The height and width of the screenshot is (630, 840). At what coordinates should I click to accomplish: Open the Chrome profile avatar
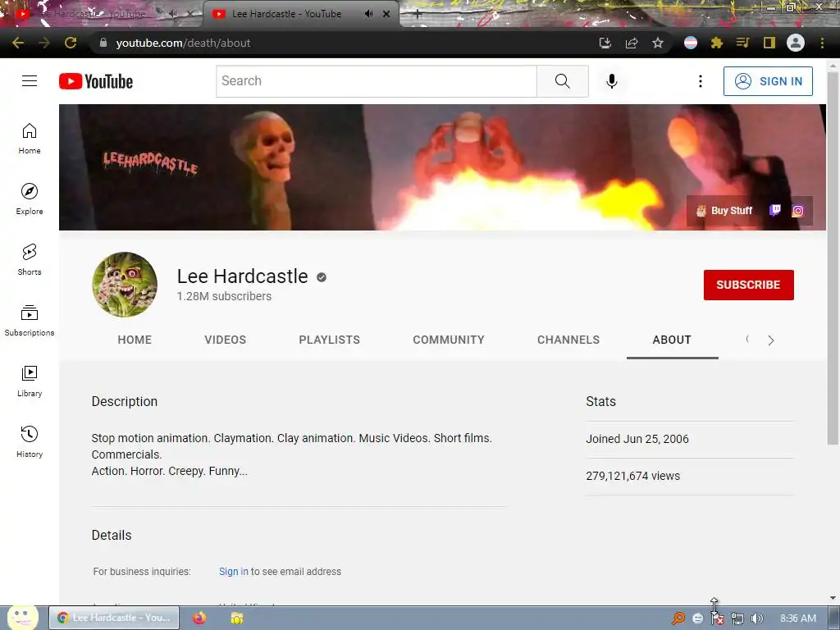tap(796, 43)
